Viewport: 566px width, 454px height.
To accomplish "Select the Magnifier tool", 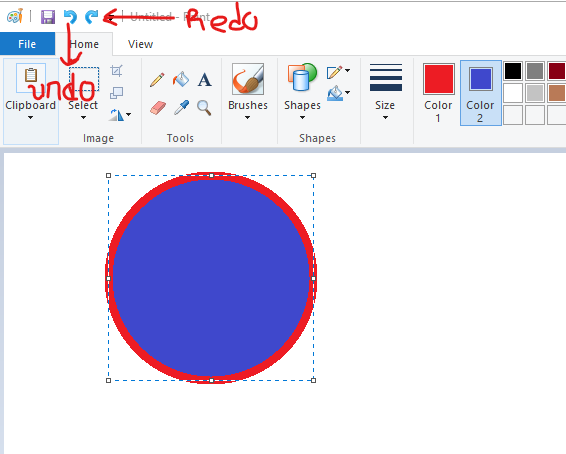I will tap(204, 108).
